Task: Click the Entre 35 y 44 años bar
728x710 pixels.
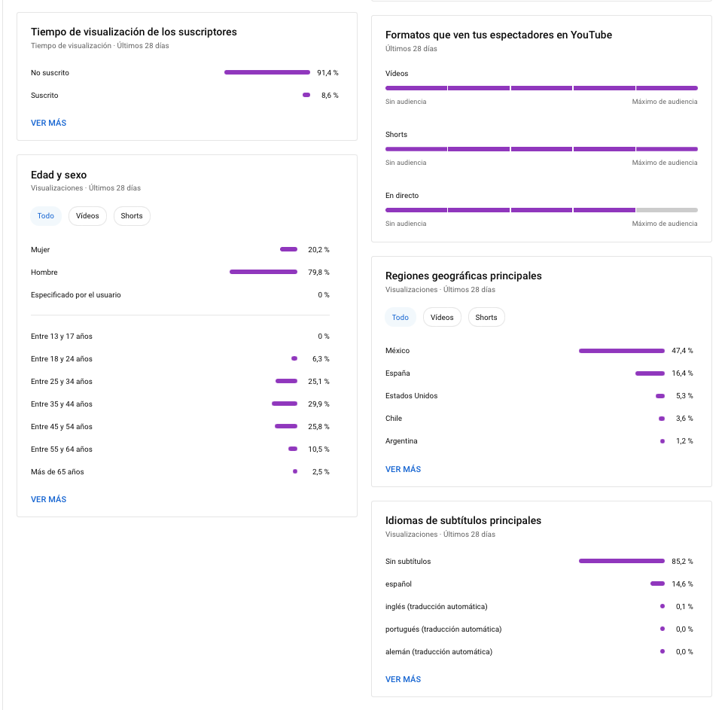Action: (x=285, y=404)
